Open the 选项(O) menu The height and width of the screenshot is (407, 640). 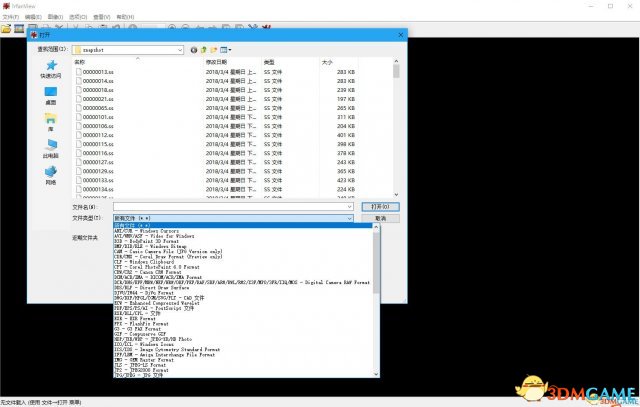[x=78, y=17]
